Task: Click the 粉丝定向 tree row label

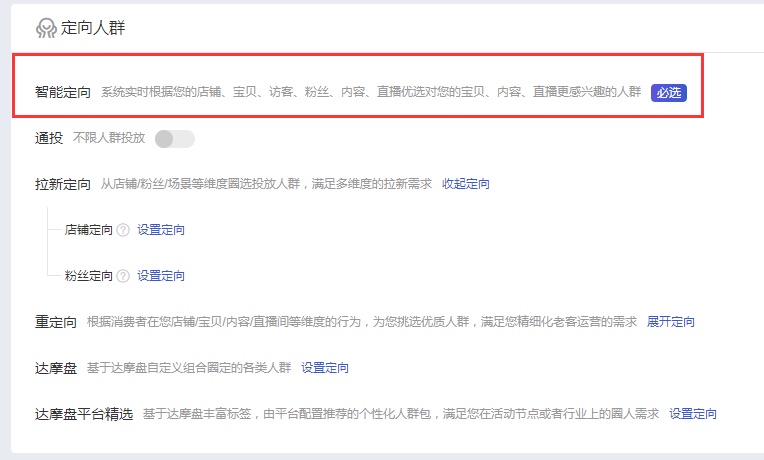Action: [88, 276]
